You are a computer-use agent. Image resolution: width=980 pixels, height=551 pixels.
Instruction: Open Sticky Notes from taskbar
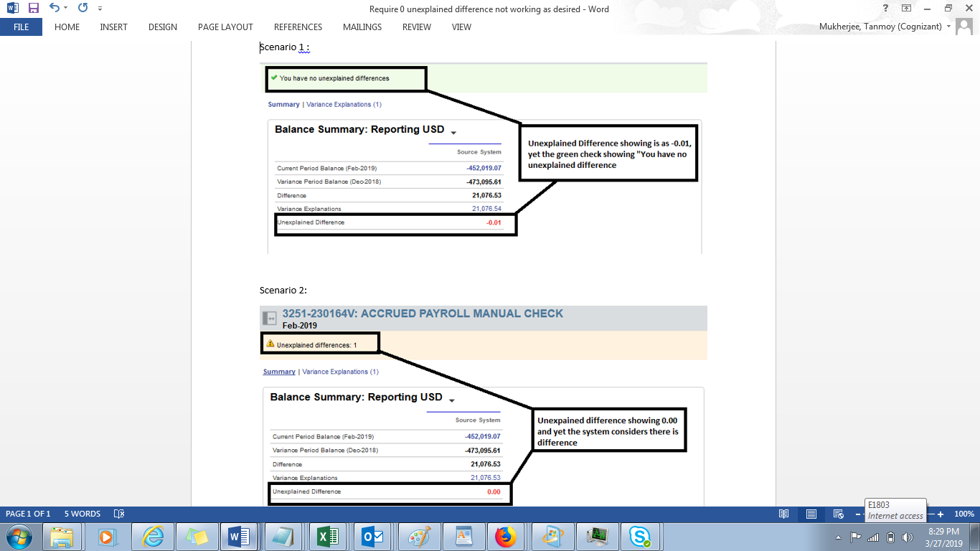[196, 537]
